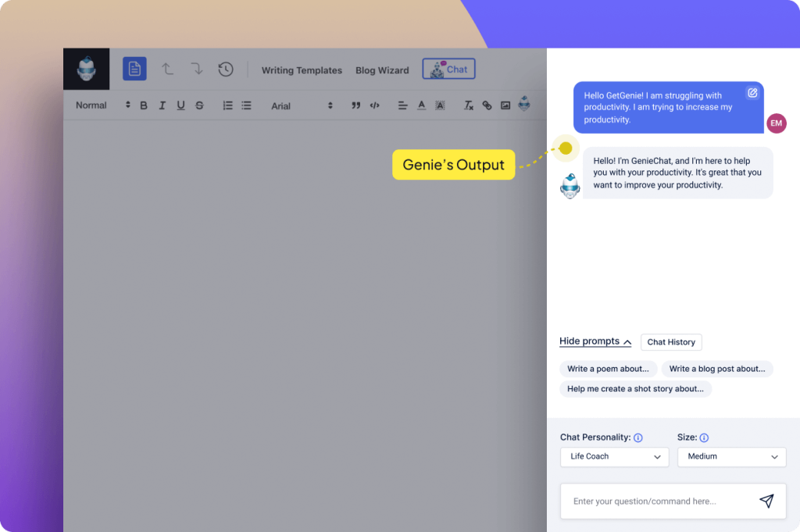Open Chat History
This screenshot has height=532, width=800.
pyautogui.click(x=671, y=342)
